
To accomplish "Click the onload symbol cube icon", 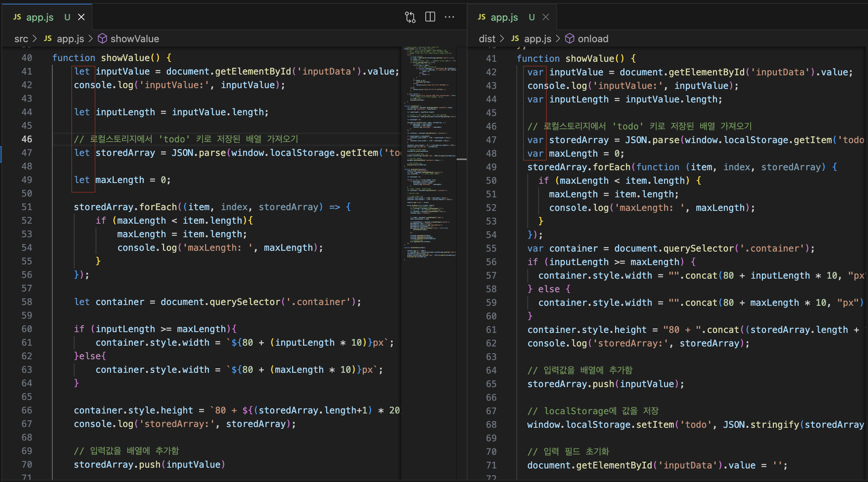I will [x=570, y=39].
